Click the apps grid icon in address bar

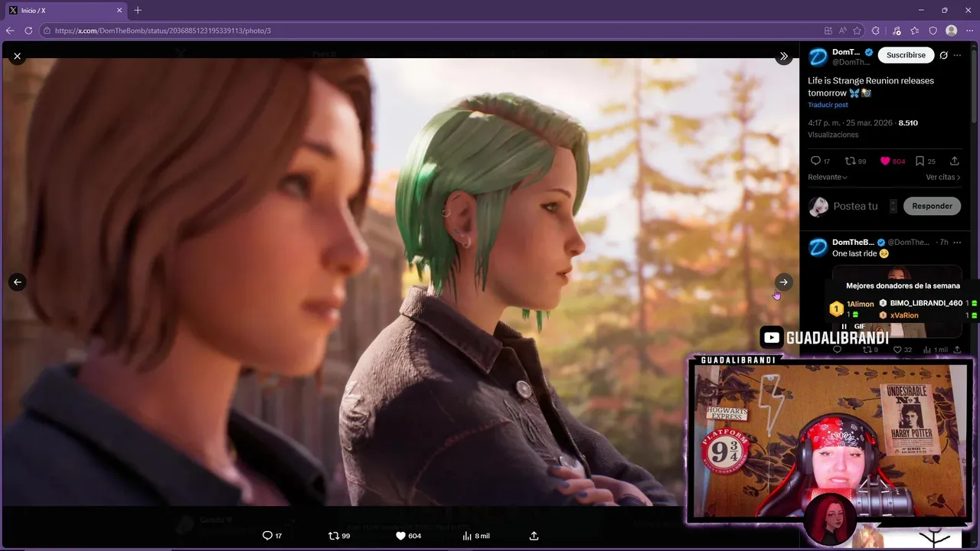click(x=828, y=31)
